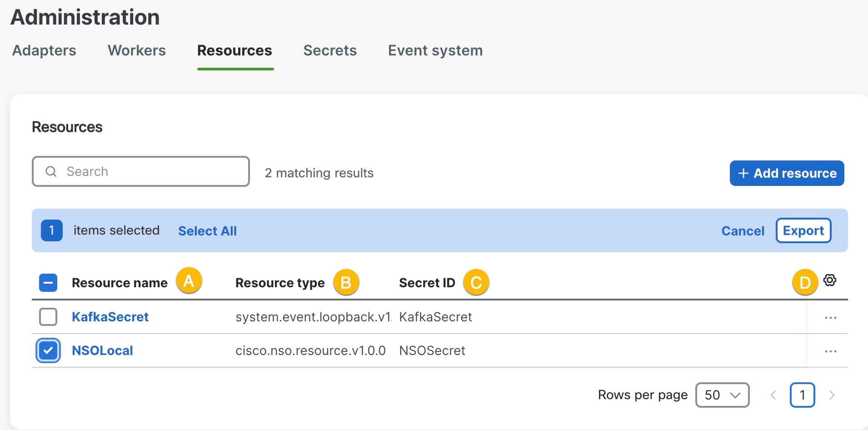868x430 pixels.
Task: Select All resources in the list
Action: (x=208, y=230)
